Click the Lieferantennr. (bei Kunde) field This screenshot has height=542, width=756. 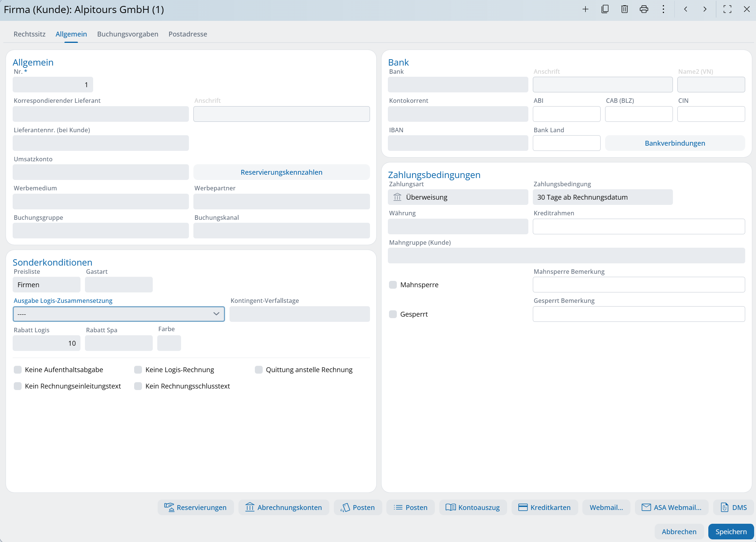click(101, 143)
